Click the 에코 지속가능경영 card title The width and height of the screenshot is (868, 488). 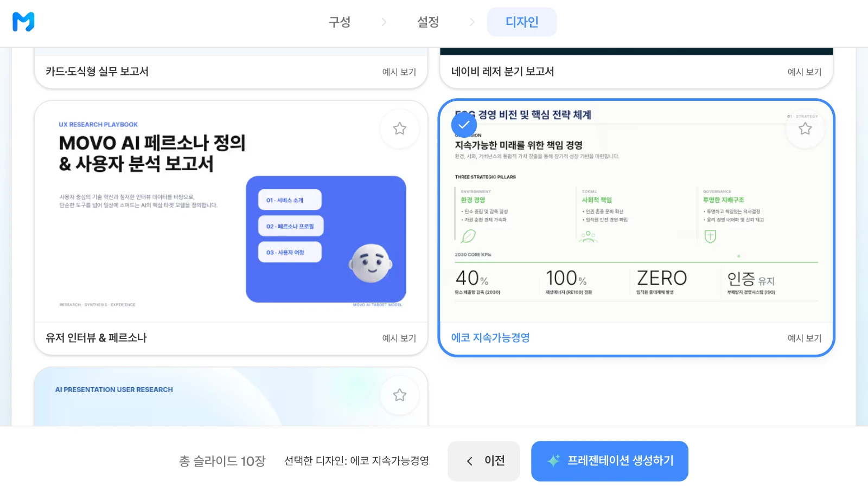490,338
